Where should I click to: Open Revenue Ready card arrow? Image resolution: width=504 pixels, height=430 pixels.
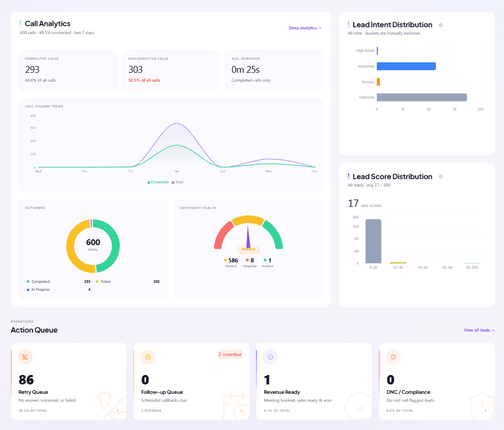(363, 411)
